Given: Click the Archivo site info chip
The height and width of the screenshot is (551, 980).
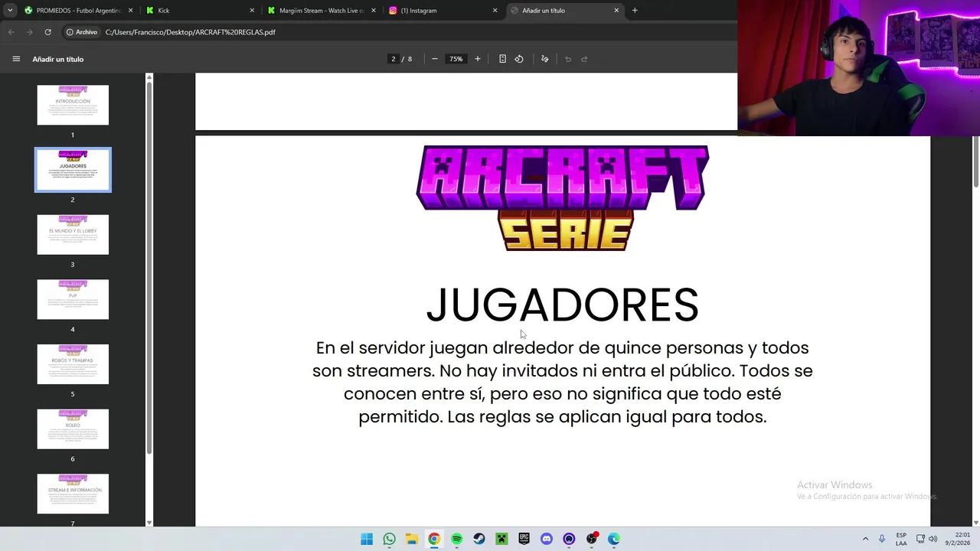Looking at the screenshot, I should 82,32.
